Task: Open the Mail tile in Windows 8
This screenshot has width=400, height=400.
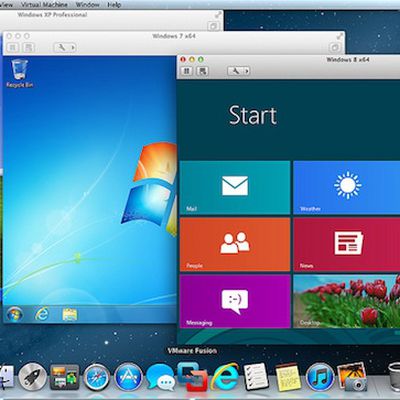Action: pyautogui.click(x=235, y=187)
